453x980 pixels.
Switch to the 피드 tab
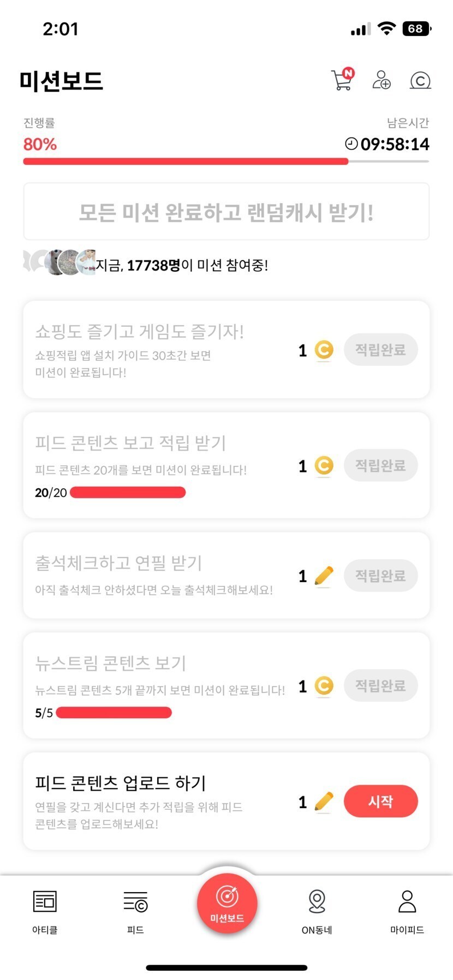[135, 910]
